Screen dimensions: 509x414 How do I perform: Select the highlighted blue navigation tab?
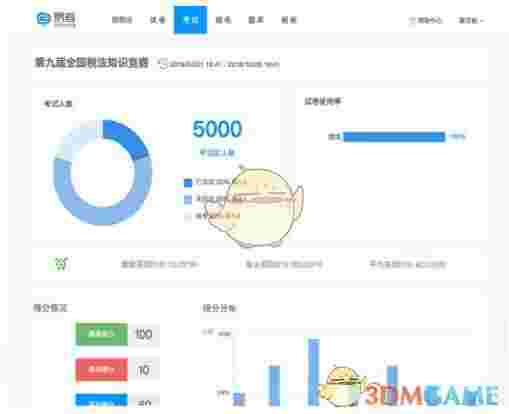click(191, 19)
